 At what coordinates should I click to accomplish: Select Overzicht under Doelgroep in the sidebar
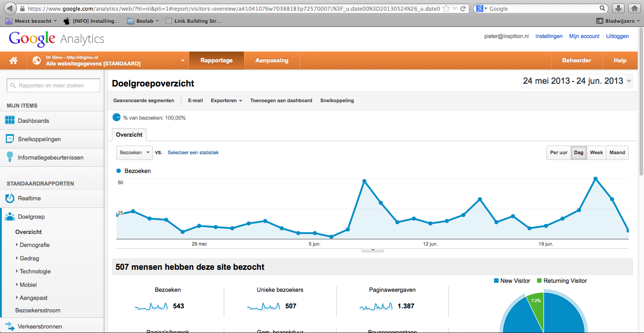click(29, 232)
